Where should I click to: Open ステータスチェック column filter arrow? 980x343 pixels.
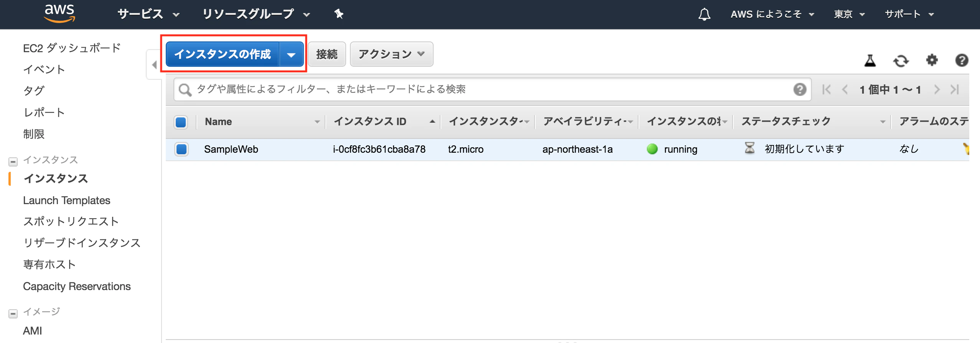coord(883,122)
